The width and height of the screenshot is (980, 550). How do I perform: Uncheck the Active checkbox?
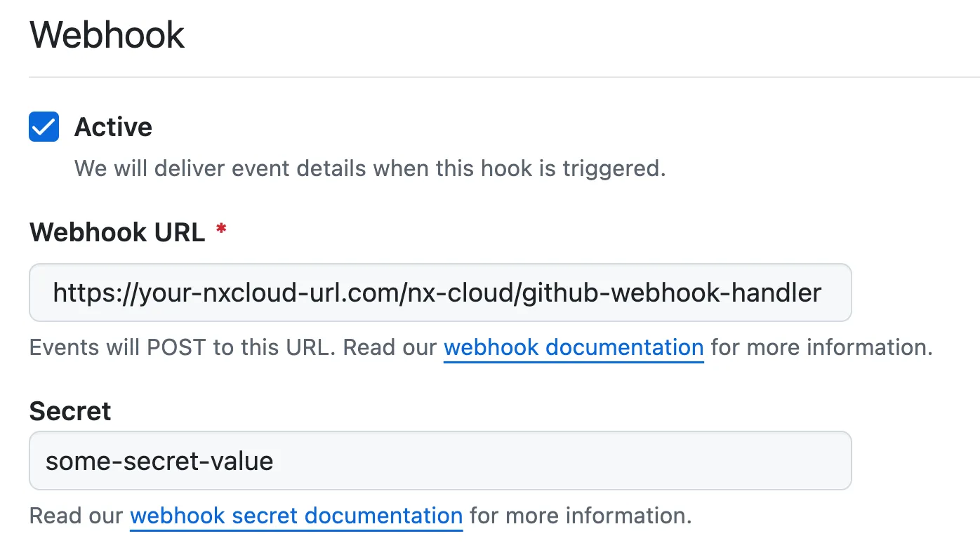44,127
